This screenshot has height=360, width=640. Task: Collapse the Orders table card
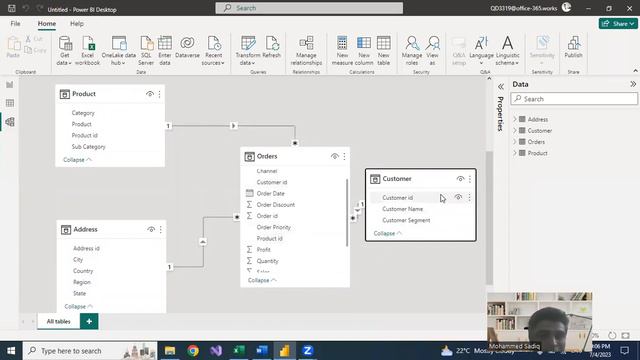[x=262, y=280]
